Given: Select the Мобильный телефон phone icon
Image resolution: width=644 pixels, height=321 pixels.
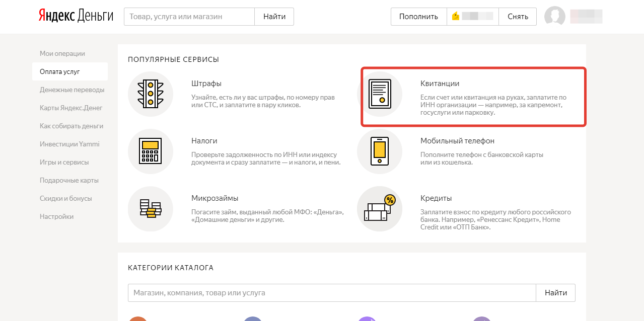Looking at the screenshot, I should [x=380, y=151].
